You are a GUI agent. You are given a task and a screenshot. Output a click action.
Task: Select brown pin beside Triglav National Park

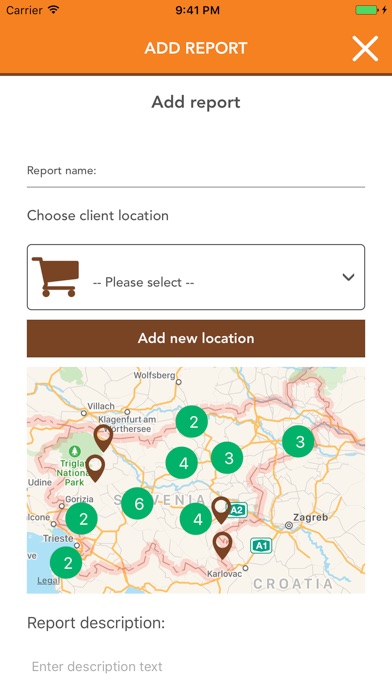coord(95,468)
